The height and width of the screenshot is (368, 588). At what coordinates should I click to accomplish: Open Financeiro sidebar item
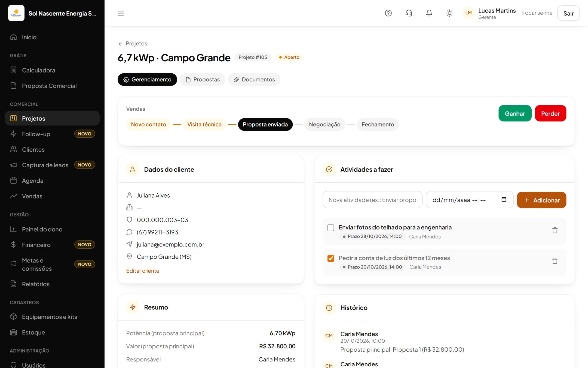tap(52, 245)
